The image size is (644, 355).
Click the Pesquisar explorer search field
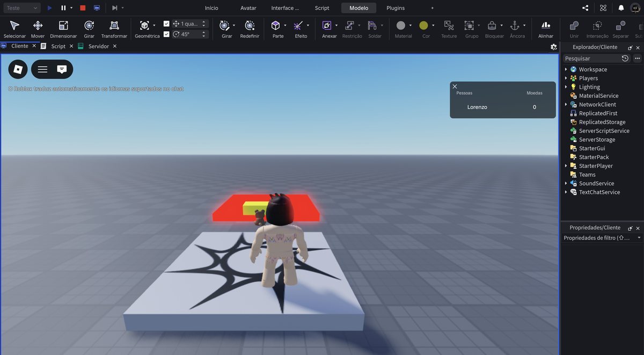point(591,58)
